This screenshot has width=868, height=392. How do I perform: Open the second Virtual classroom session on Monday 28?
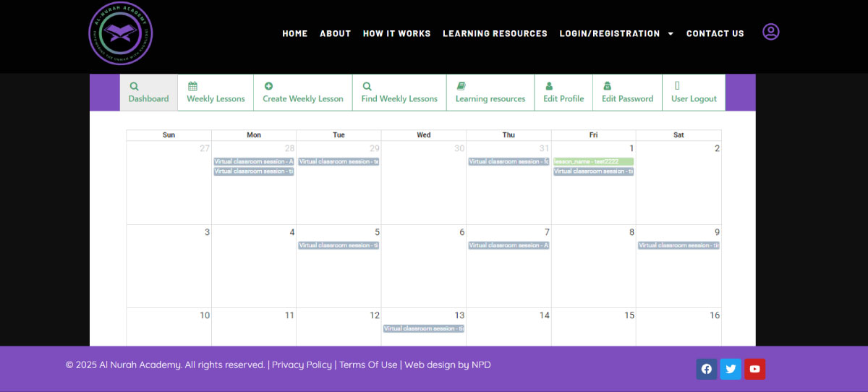pos(254,171)
